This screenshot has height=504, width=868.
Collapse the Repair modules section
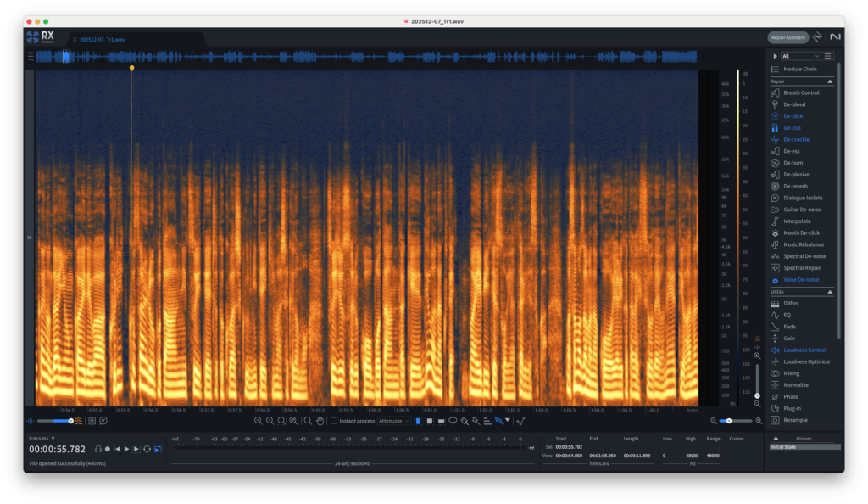pyautogui.click(x=830, y=81)
